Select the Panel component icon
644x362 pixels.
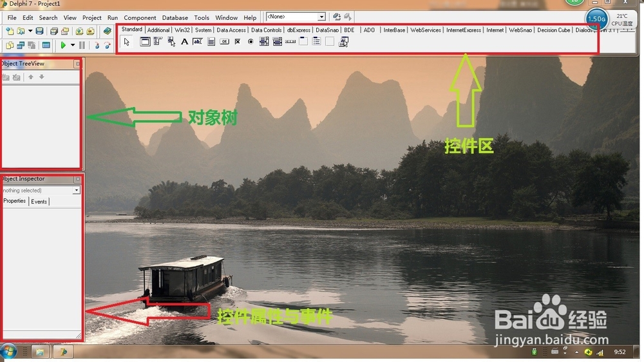(330, 41)
